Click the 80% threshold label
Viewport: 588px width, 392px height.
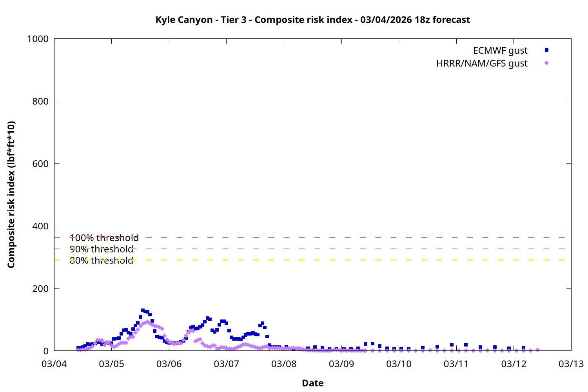click(x=101, y=261)
